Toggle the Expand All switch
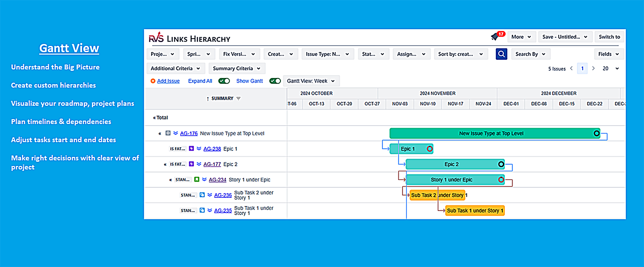 (224, 81)
